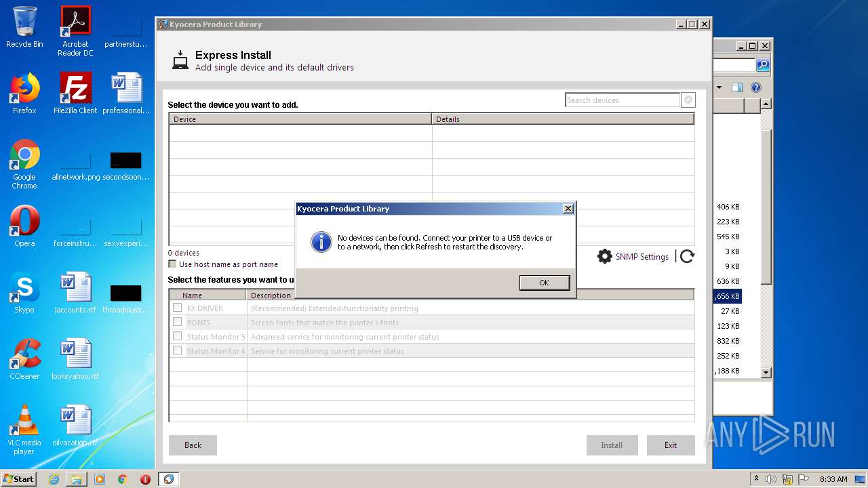Open FileZilla Client desktop shortcut
The image size is (868, 488).
point(75,94)
